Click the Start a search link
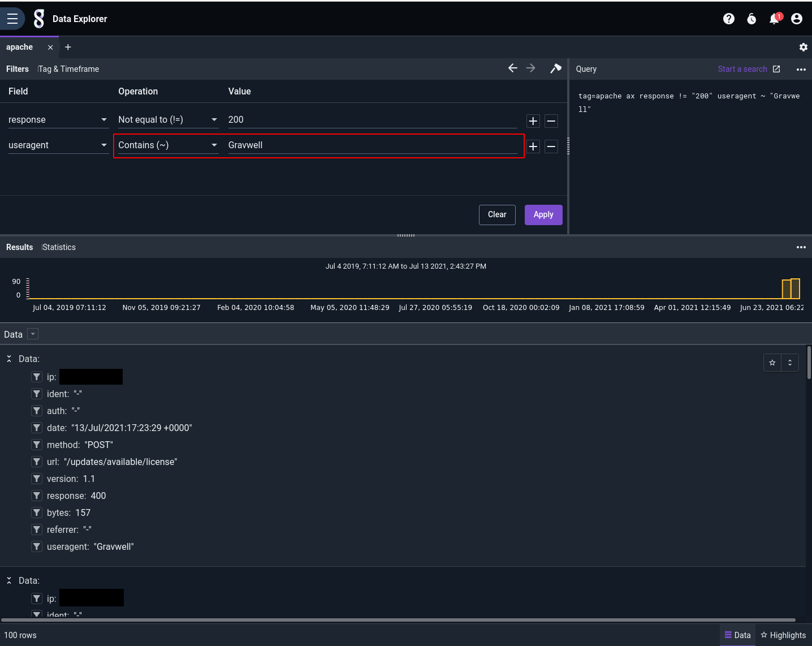The image size is (812, 646). coord(742,69)
